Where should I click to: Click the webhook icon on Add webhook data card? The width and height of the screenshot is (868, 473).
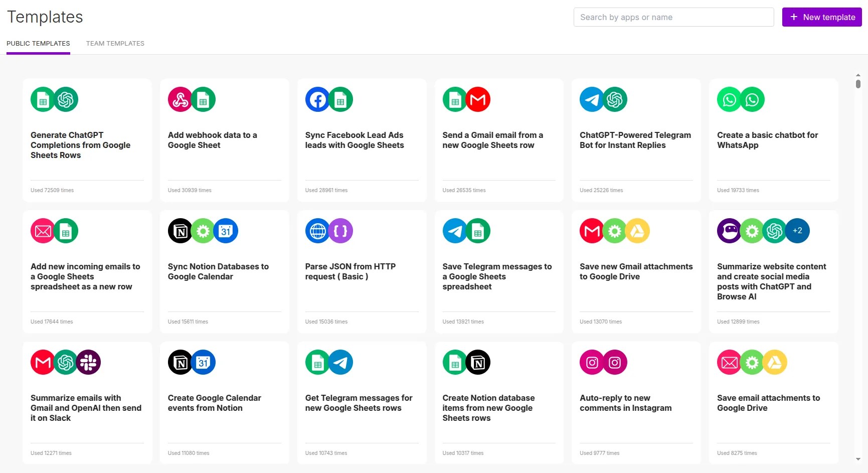click(180, 99)
